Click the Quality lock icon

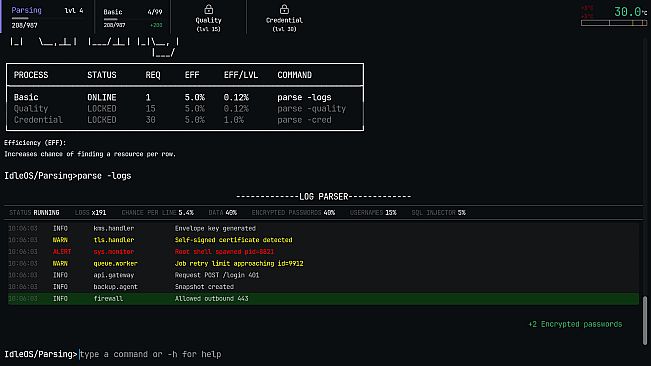[x=208, y=9]
